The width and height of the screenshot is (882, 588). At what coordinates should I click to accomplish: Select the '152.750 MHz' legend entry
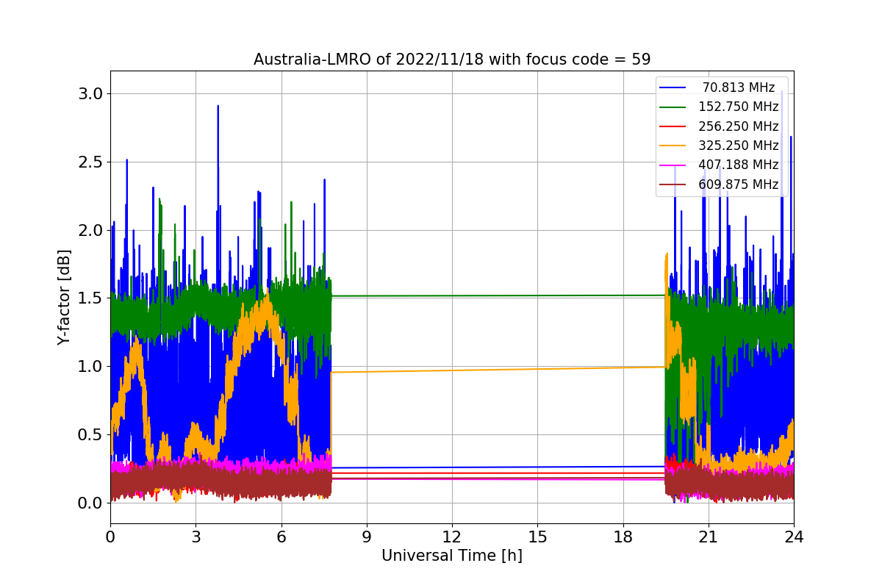point(739,107)
